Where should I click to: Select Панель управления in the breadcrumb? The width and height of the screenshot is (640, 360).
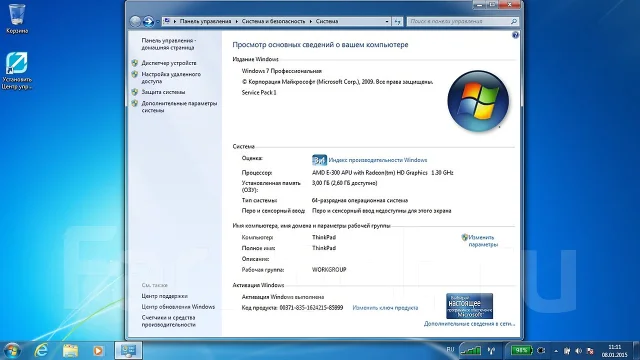[x=205, y=21]
